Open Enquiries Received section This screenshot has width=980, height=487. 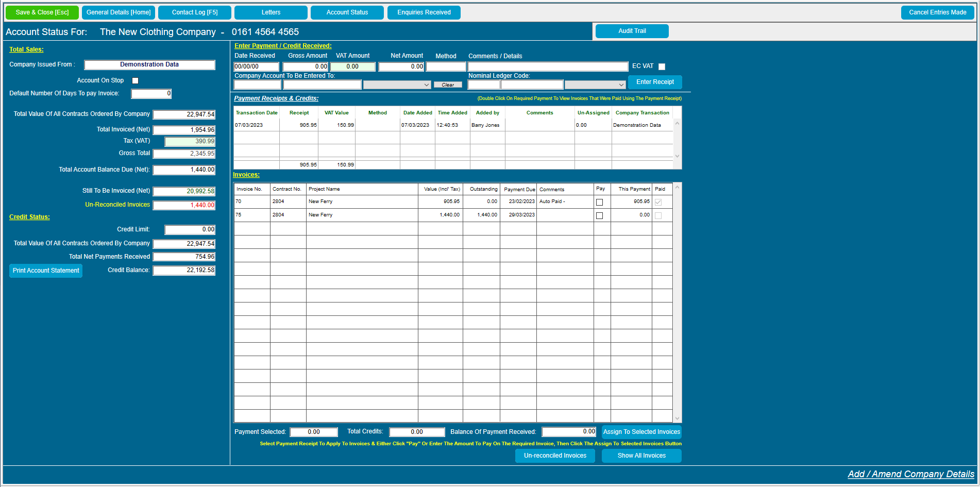(424, 12)
